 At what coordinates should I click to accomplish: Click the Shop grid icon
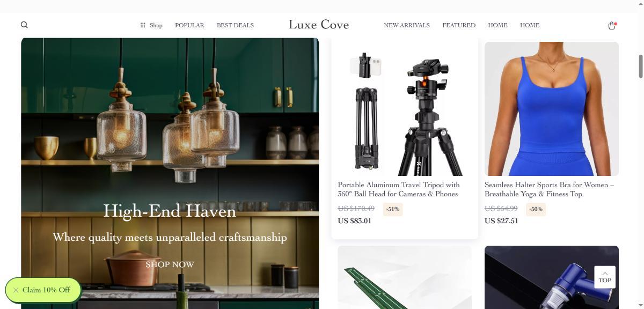[x=143, y=25]
